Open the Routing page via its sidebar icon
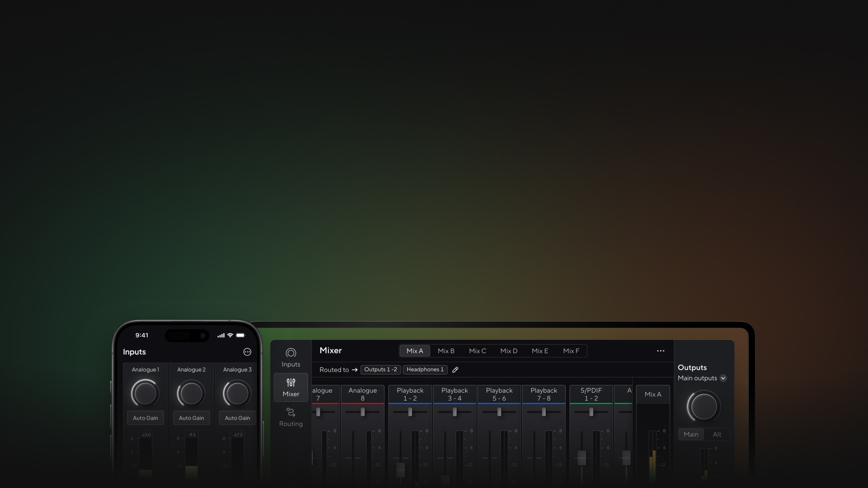The width and height of the screenshot is (868, 488). pos(291,415)
